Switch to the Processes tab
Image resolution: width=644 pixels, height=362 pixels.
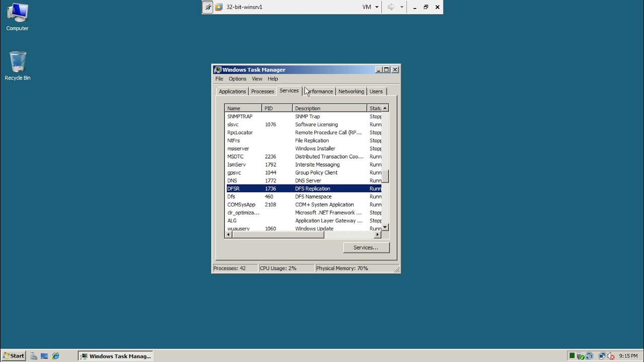coord(263,92)
